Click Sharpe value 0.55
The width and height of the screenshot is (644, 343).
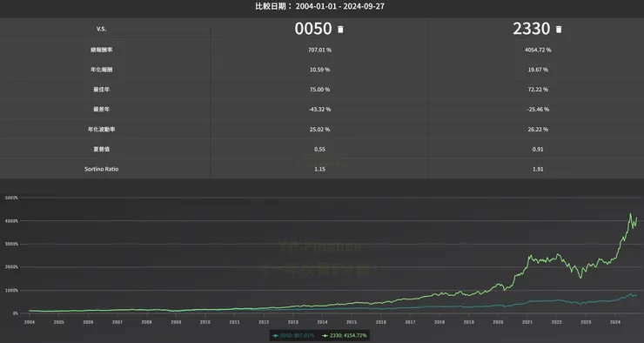pyautogui.click(x=319, y=149)
